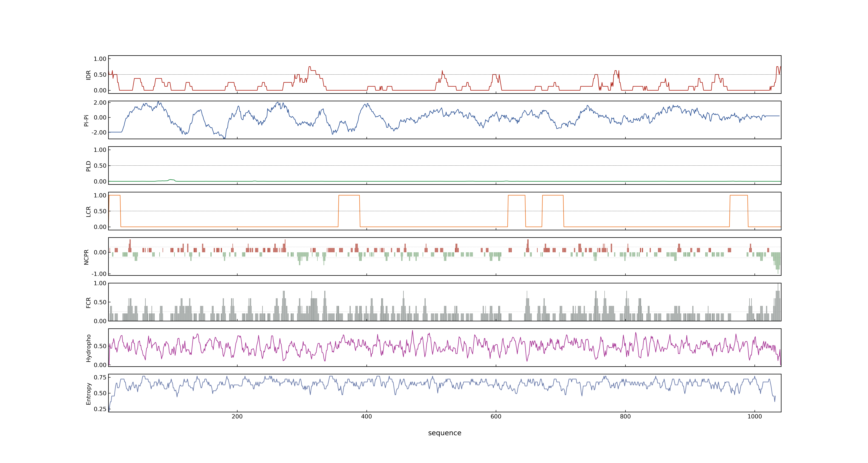Click the Entropy y-axis label
Image resolution: width=868 pixels, height=463 pixels.
(x=88, y=393)
